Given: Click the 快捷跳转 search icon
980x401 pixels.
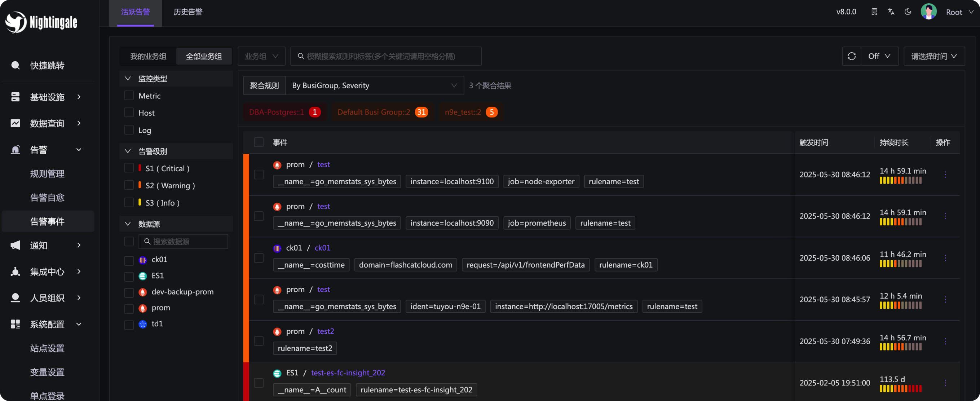Looking at the screenshot, I should [16, 65].
